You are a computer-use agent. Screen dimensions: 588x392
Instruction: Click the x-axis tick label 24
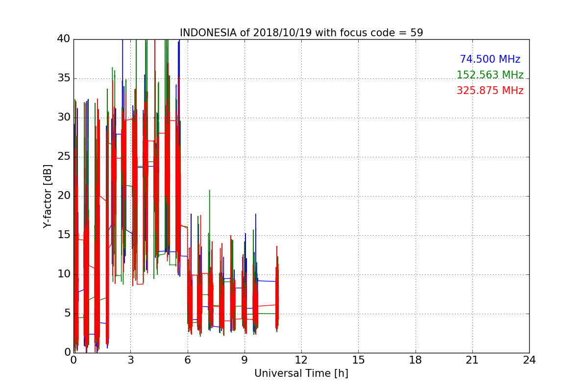(529, 360)
